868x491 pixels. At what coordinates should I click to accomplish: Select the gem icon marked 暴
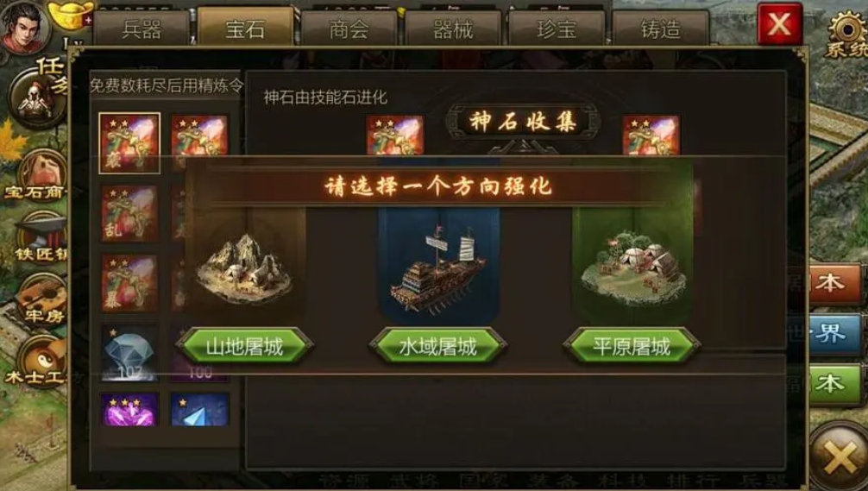coord(129,283)
